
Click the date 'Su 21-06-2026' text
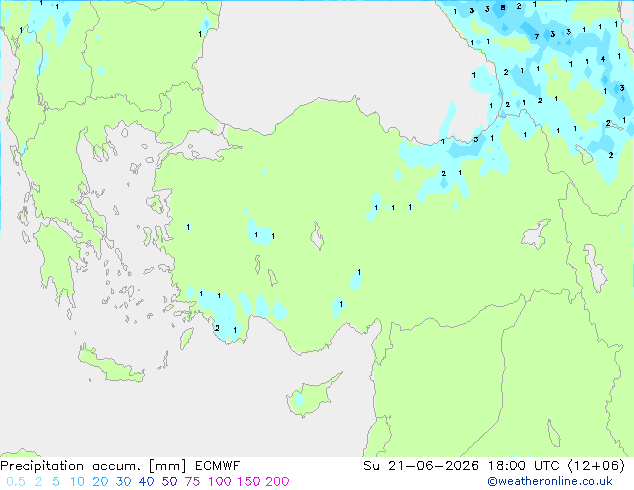point(421,466)
